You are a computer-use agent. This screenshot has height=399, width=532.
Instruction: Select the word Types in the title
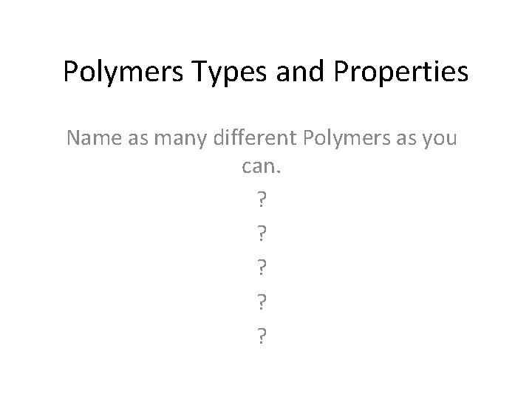coord(229,72)
